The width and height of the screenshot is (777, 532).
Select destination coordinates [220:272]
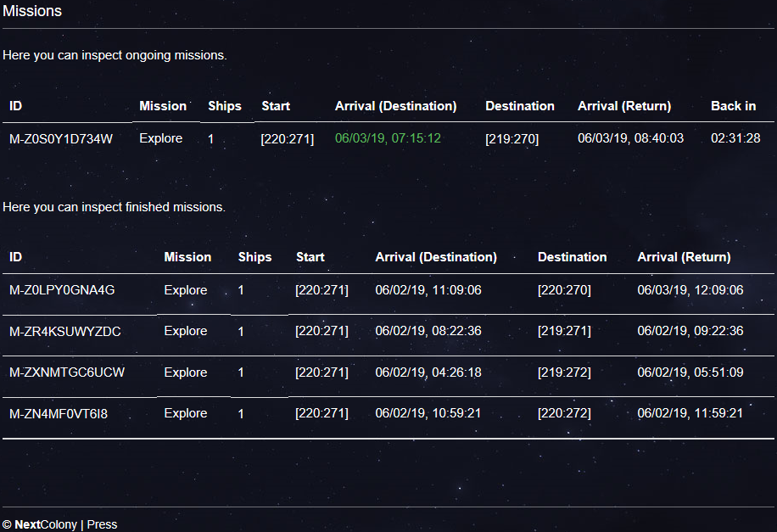(564, 413)
